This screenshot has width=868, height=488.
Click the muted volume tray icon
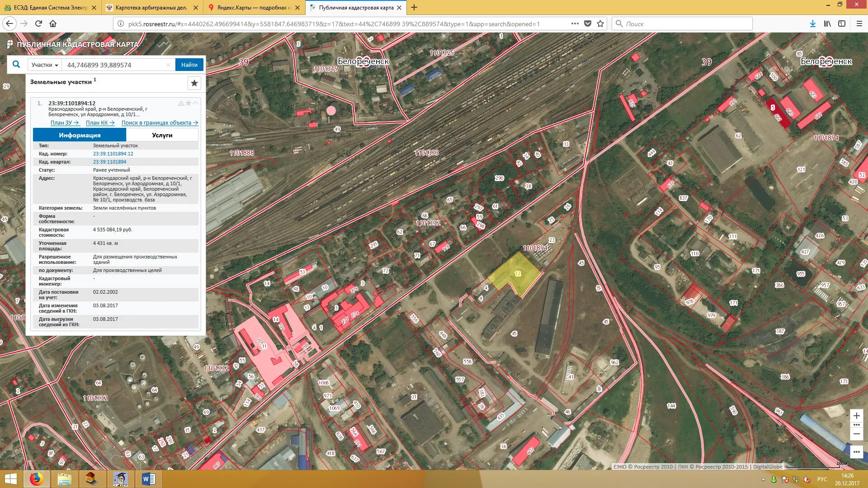pyautogui.click(x=807, y=479)
